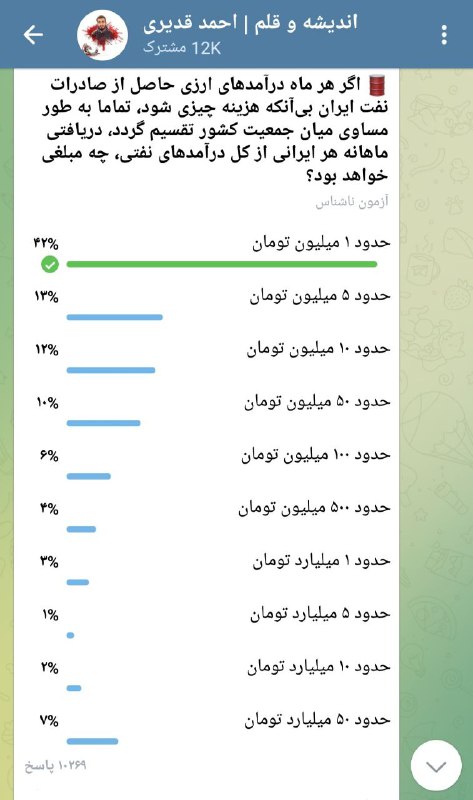473x800 pixels.
Task: Open the three-dot channel menu
Action: (444, 35)
